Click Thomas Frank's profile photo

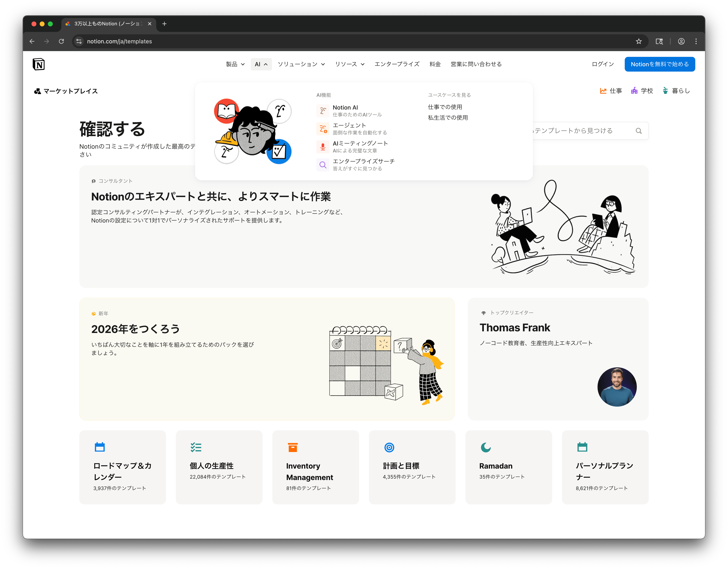[x=617, y=387]
